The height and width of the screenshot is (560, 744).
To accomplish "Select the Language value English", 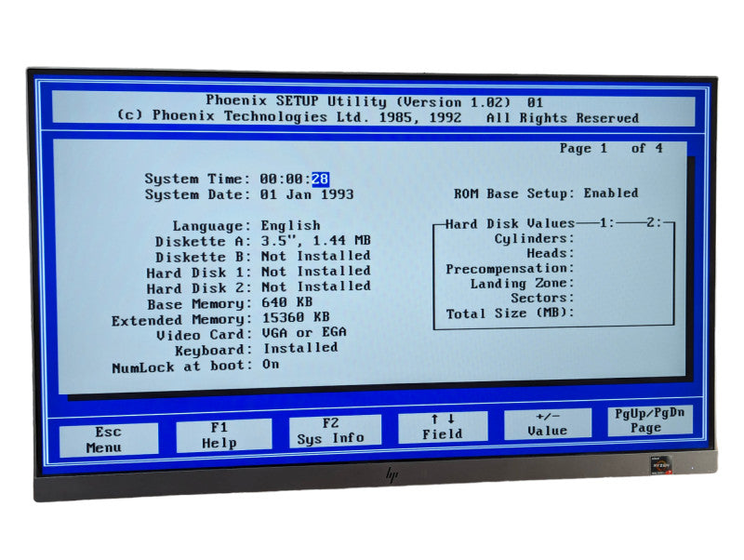I will (290, 225).
